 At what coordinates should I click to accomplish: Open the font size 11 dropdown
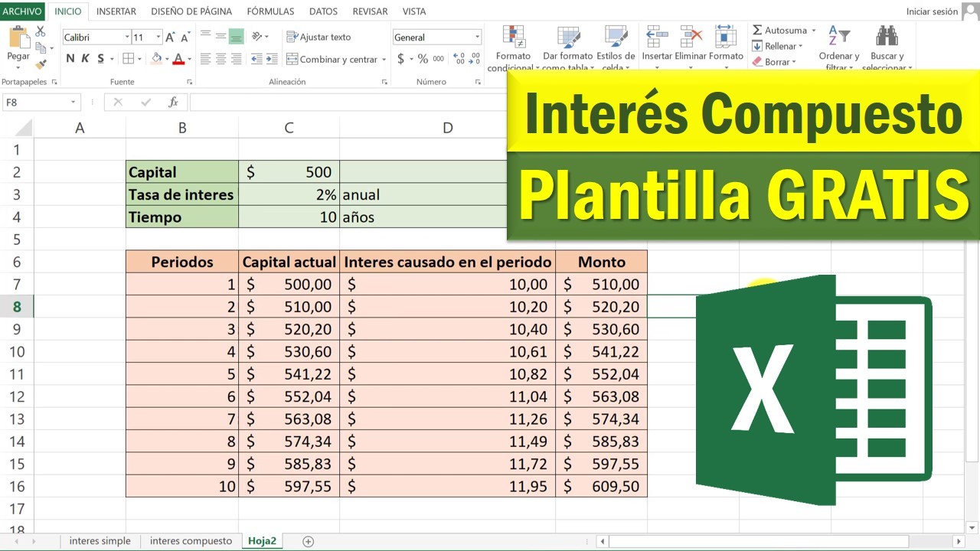tap(158, 37)
